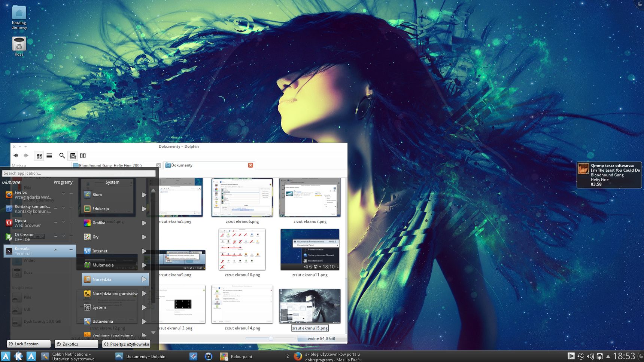Move Konsola up in favorites list
The image size is (644, 362).
pyautogui.click(x=55, y=249)
